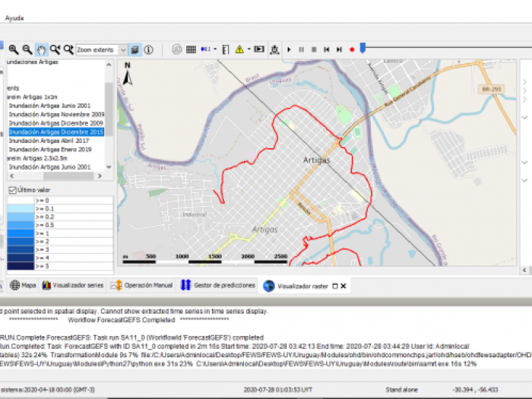This screenshot has height=399, width=532.
Task: Switch to Gestor de predicciones tab
Action: [x=218, y=286]
